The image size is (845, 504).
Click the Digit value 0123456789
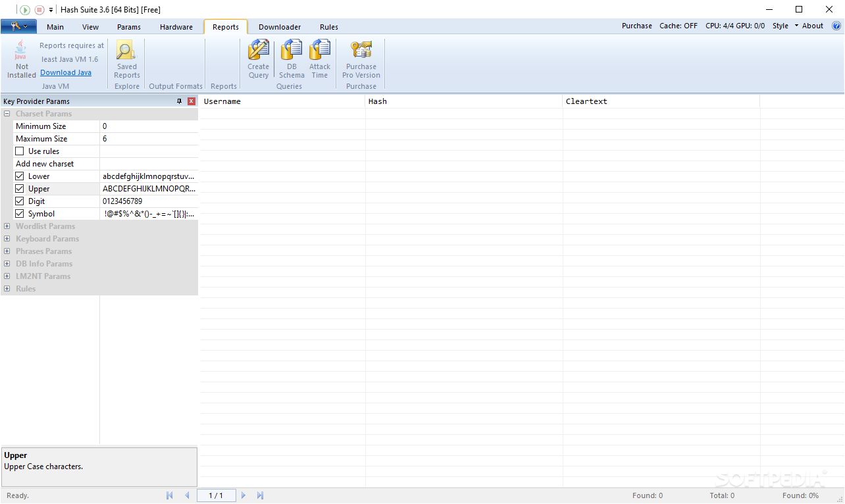pos(149,201)
